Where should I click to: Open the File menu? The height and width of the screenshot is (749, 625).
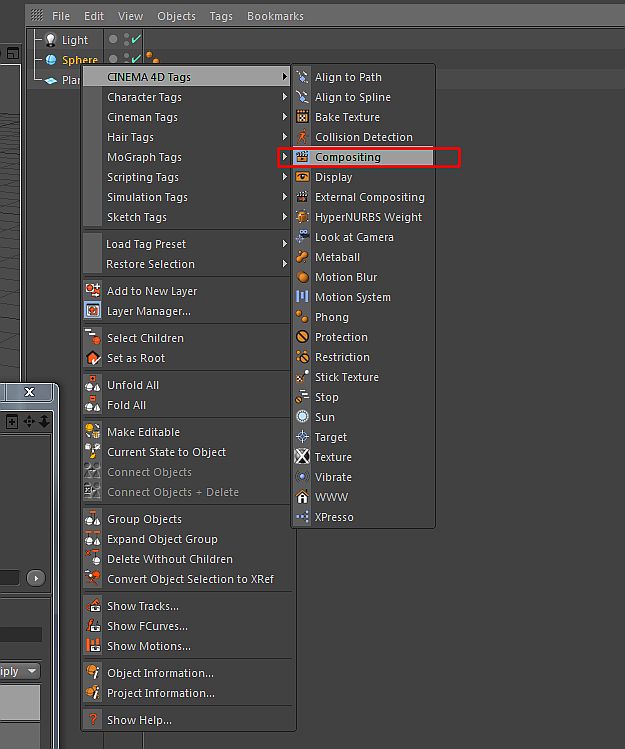tap(61, 16)
